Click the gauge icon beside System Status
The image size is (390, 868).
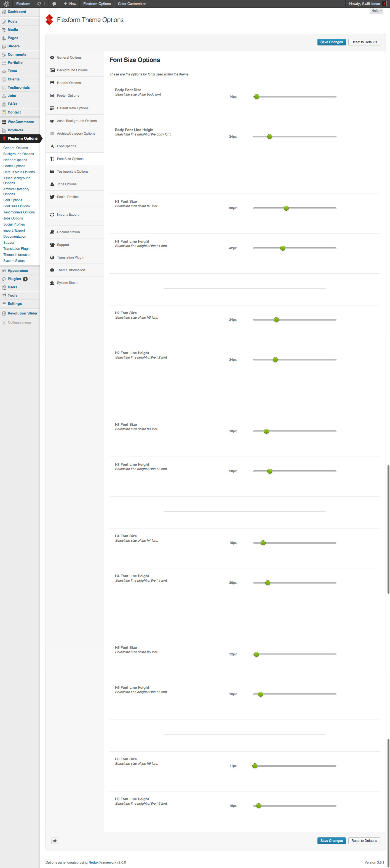coord(52,283)
